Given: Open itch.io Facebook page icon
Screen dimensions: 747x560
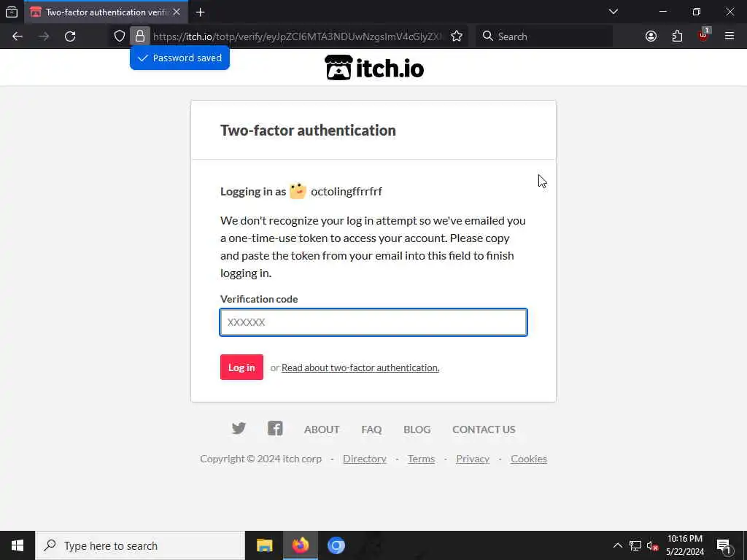Looking at the screenshot, I should (x=275, y=429).
